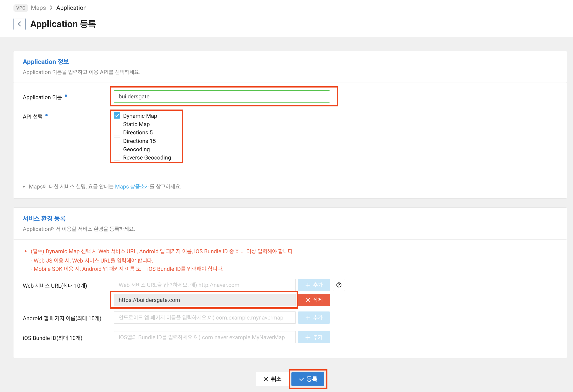Viewport: 573px width, 392px height.
Task: Enable the Static Map checkbox
Action: click(117, 124)
